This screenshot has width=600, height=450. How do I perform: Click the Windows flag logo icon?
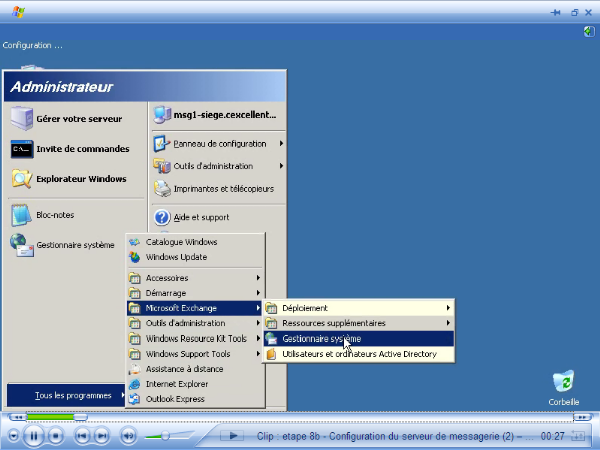point(18,12)
